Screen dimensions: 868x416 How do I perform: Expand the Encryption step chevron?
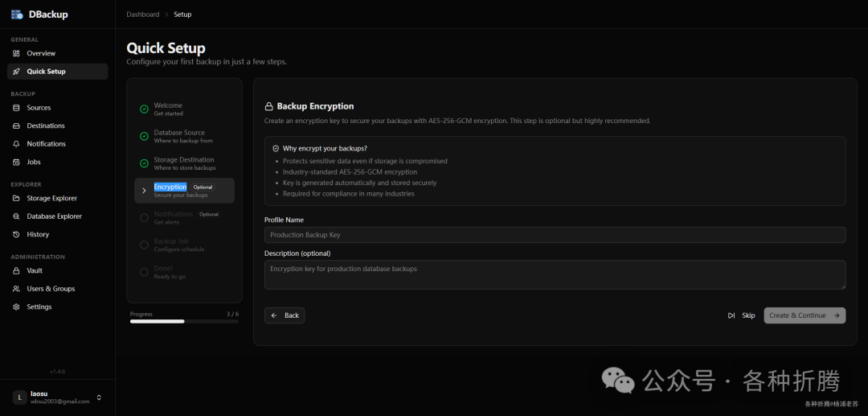[144, 191]
